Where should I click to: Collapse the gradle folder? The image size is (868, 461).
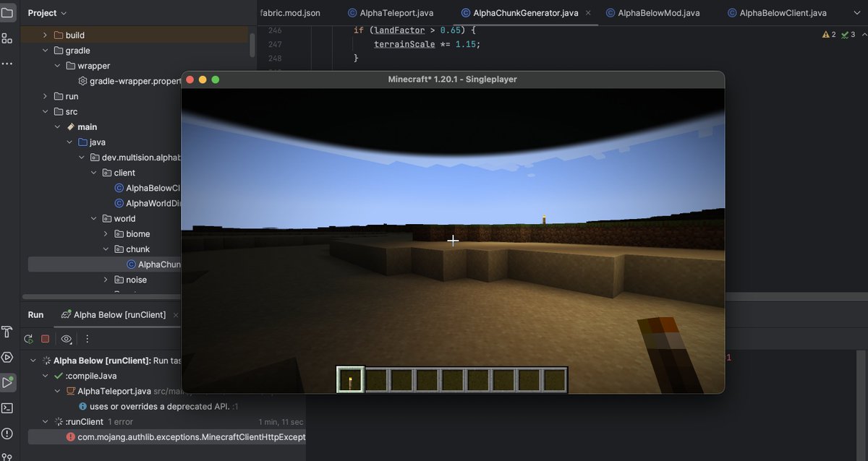(x=46, y=51)
